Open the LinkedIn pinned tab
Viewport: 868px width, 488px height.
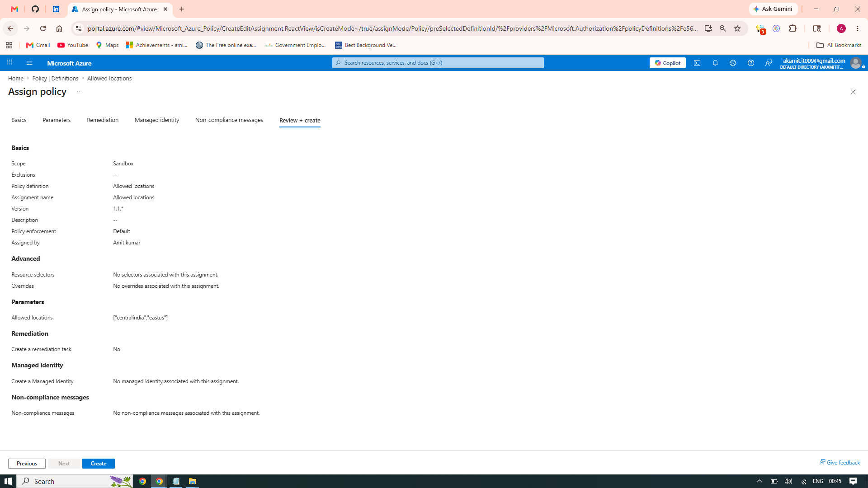point(56,9)
